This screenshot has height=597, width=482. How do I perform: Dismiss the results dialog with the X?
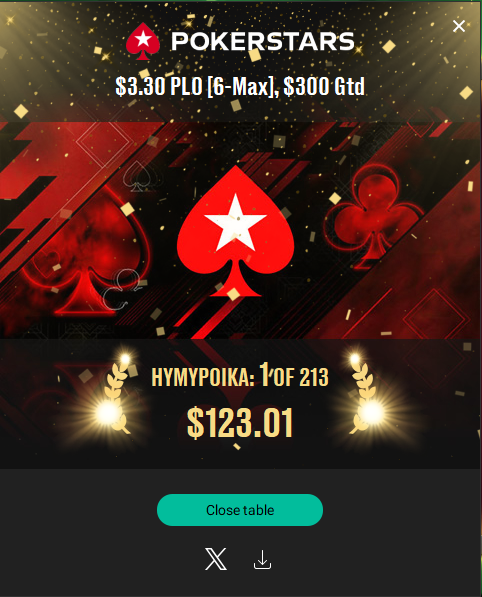(459, 26)
